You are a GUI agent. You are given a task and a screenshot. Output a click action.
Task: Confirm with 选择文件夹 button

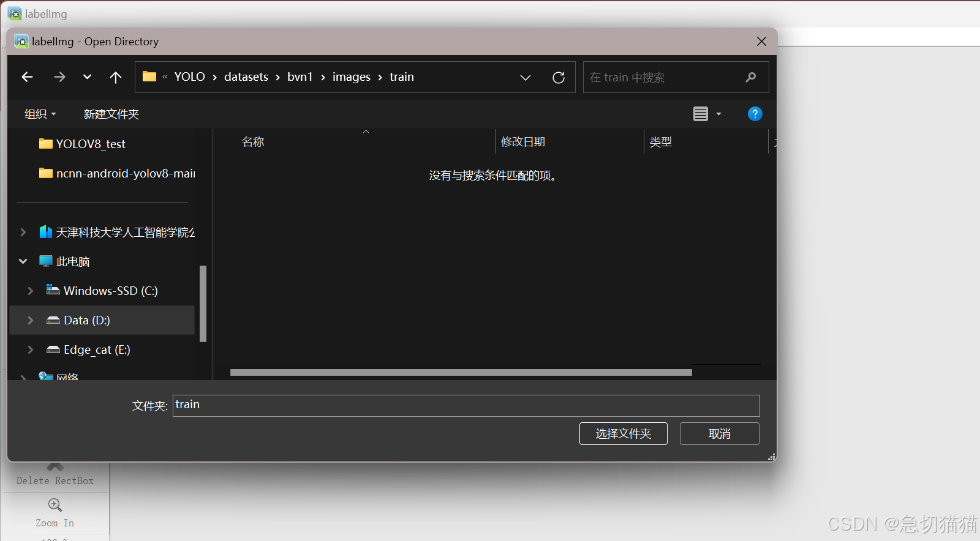[x=624, y=434]
